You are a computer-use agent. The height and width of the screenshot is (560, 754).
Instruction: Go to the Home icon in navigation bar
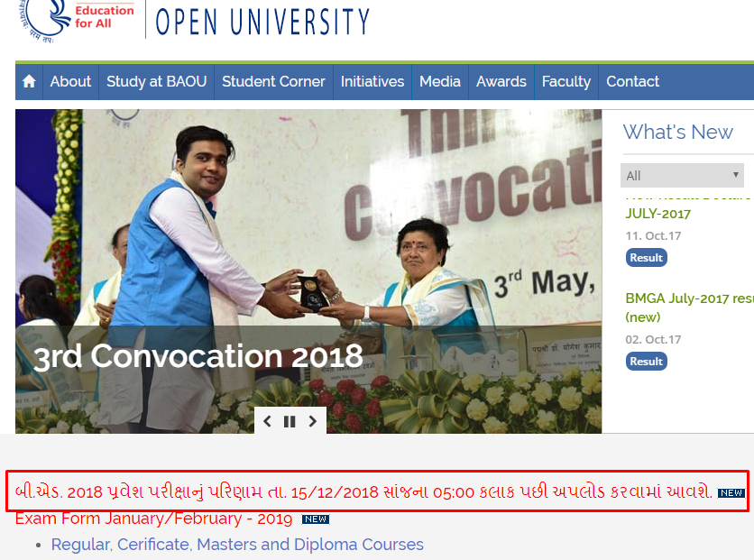tap(29, 82)
